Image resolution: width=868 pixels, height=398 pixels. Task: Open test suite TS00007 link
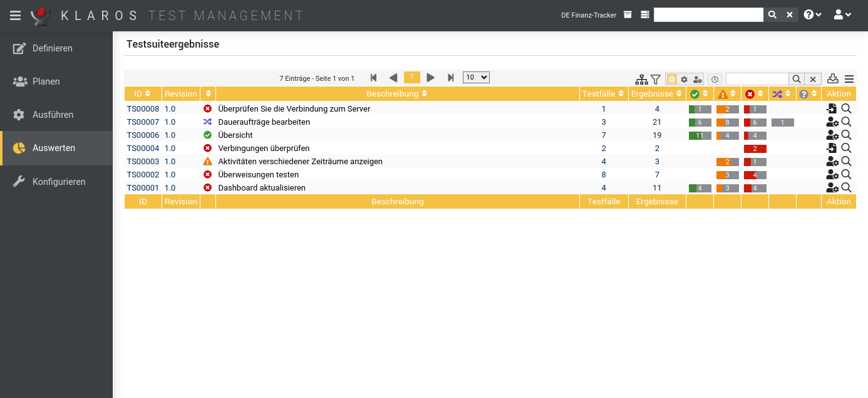click(143, 122)
